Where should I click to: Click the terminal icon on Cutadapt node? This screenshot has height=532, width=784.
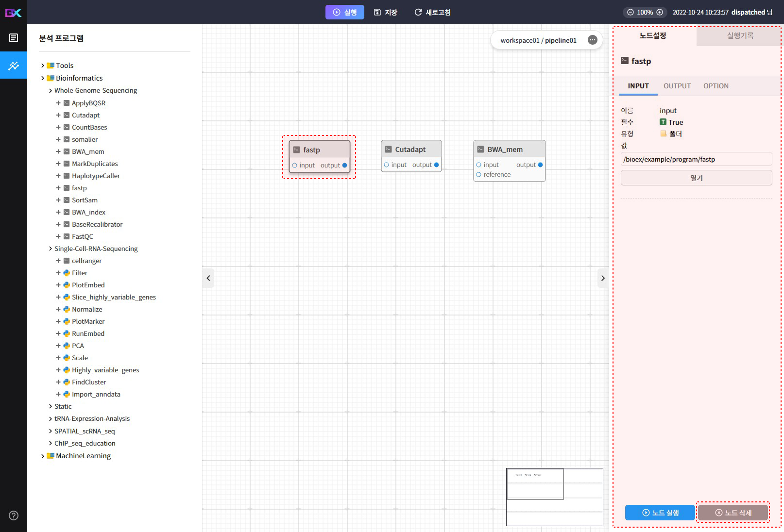click(x=388, y=150)
